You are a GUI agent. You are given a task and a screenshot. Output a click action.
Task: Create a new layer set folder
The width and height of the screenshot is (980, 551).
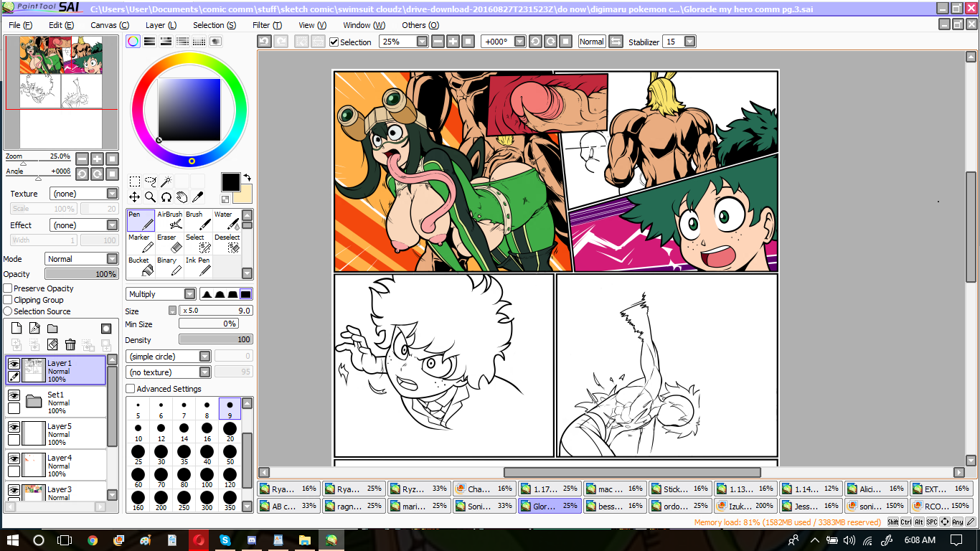click(x=52, y=329)
